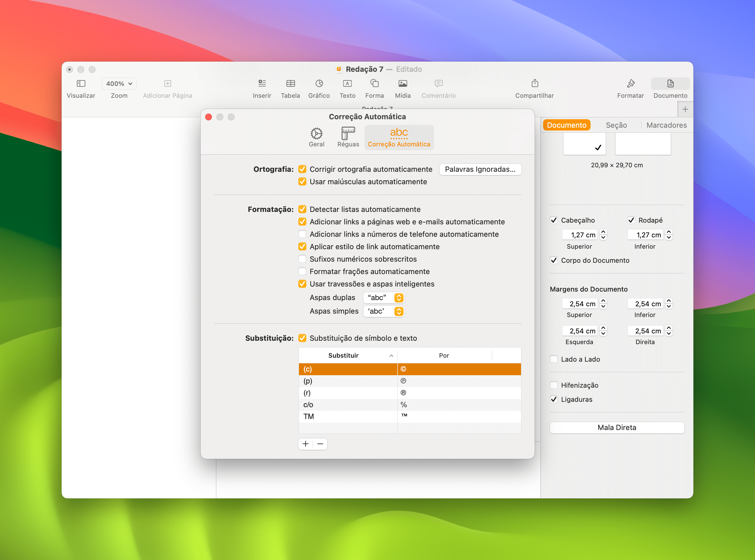The image size is (755, 560).
Task: Enable the Lado a Lado option
Action: tap(554, 359)
